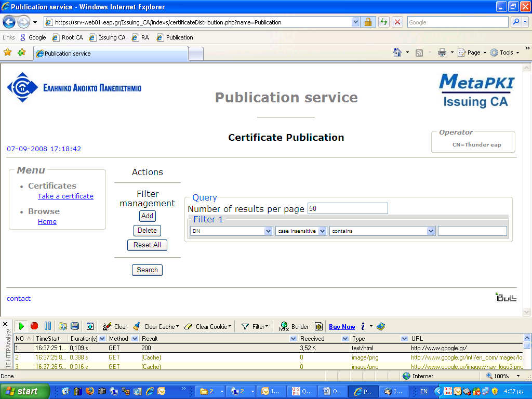Expand the Clear Cache dropdown
532x399 pixels.
tap(177, 326)
